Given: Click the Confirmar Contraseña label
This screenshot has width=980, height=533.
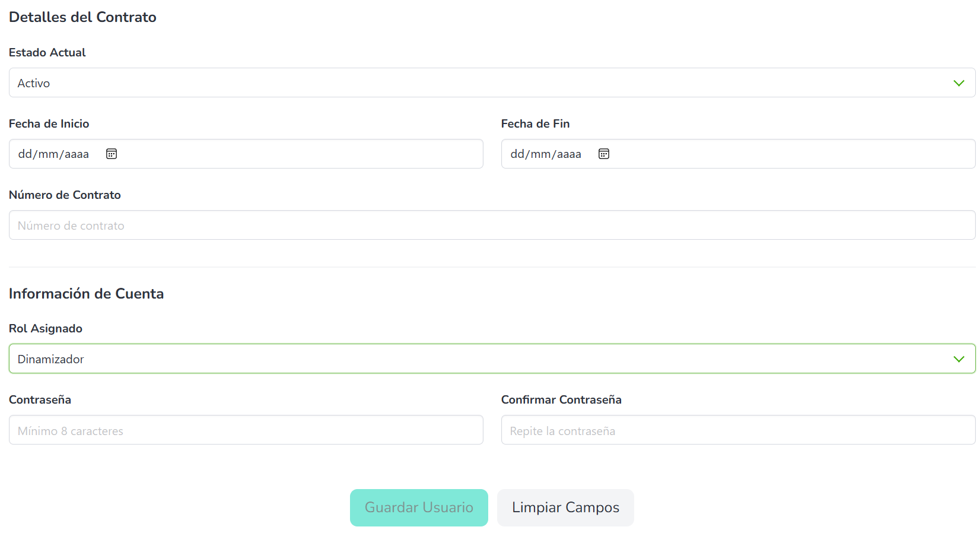Looking at the screenshot, I should click(561, 399).
